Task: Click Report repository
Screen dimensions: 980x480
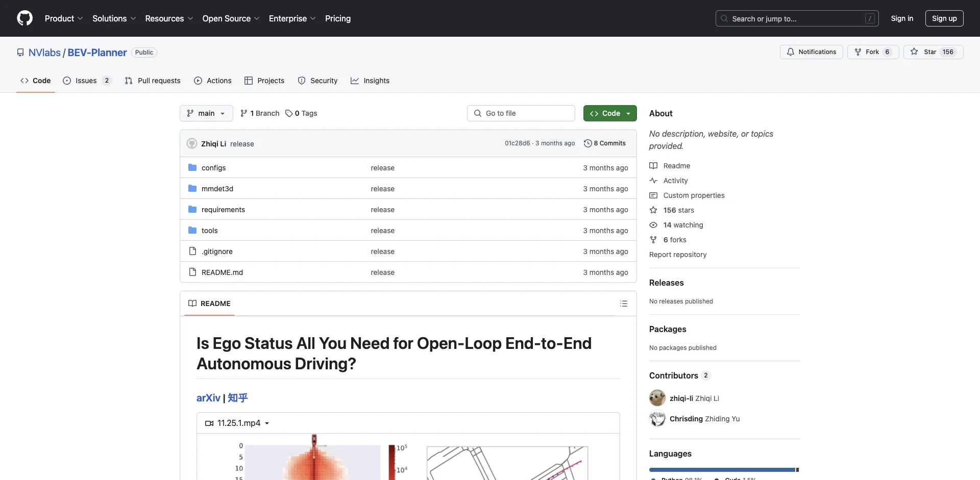Action: click(x=678, y=255)
